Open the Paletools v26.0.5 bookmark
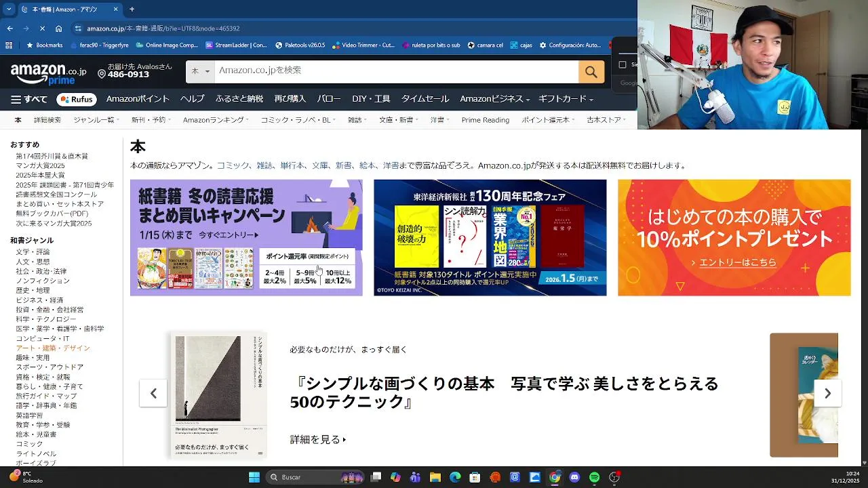 click(x=300, y=45)
